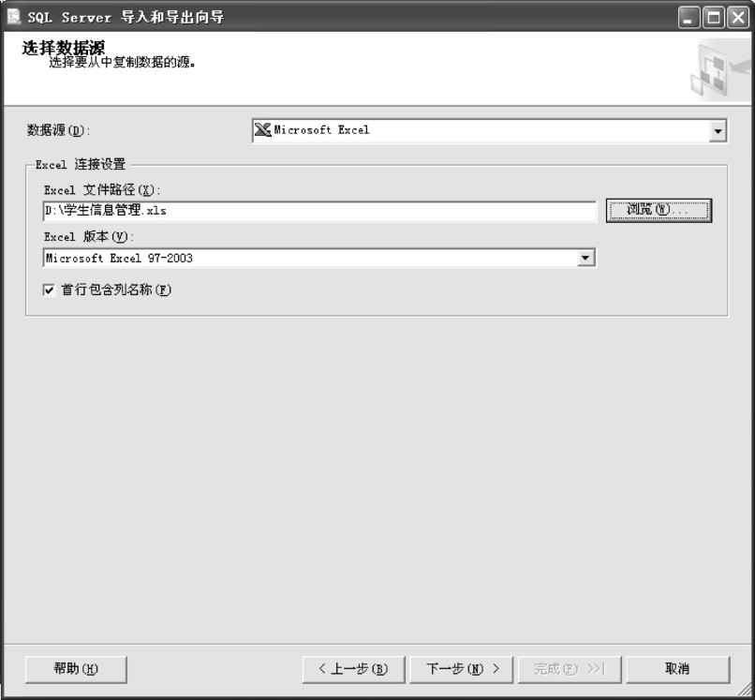Click the 取消 button

[678, 669]
